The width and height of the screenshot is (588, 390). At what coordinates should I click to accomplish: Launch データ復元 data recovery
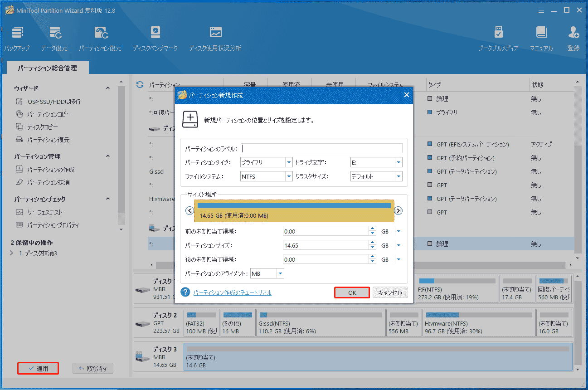(x=54, y=38)
